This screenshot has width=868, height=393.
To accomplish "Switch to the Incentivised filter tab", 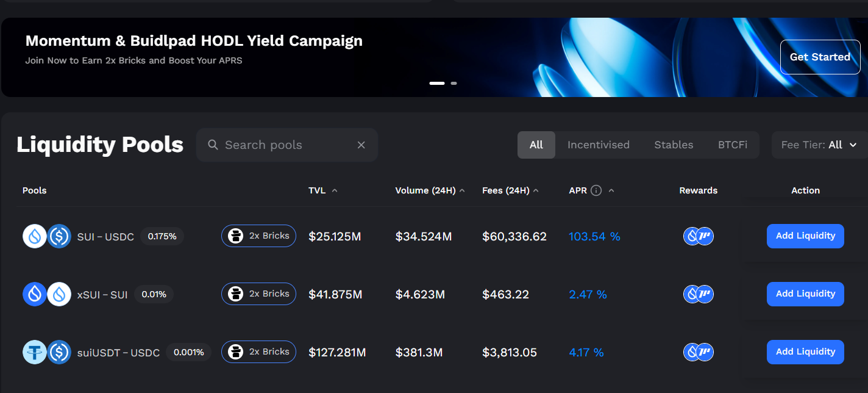I will 598,145.
